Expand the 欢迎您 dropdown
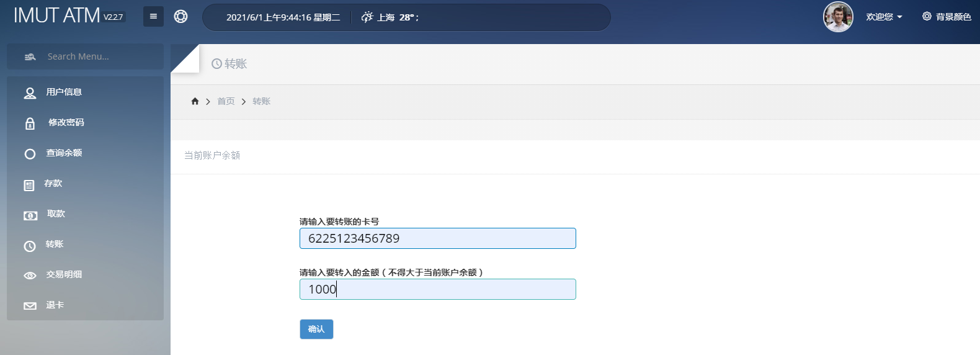 pyautogui.click(x=884, y=17)
